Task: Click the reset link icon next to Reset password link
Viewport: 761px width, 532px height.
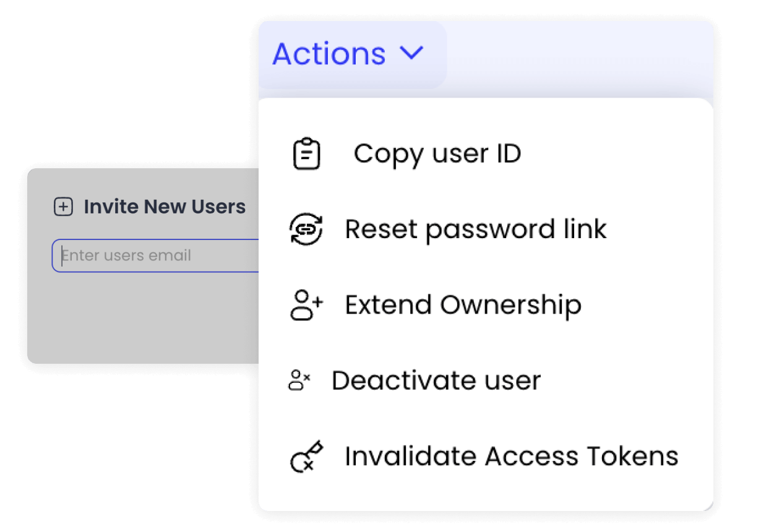Action: (x=305, y=230)
